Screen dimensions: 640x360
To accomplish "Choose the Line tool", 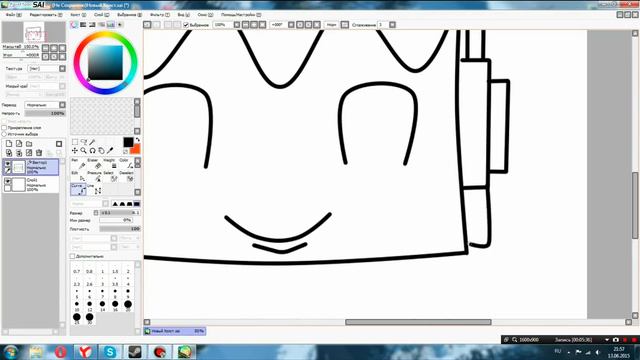I will [95, 189].
